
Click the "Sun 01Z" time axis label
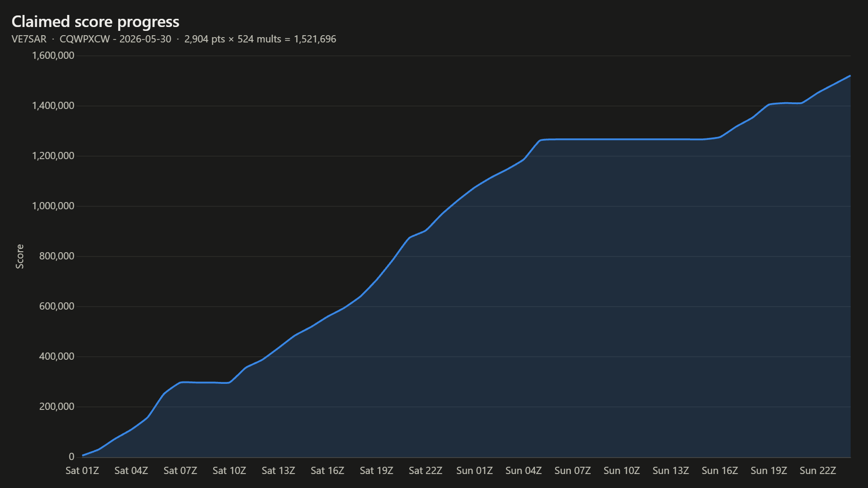click(475, 471)
